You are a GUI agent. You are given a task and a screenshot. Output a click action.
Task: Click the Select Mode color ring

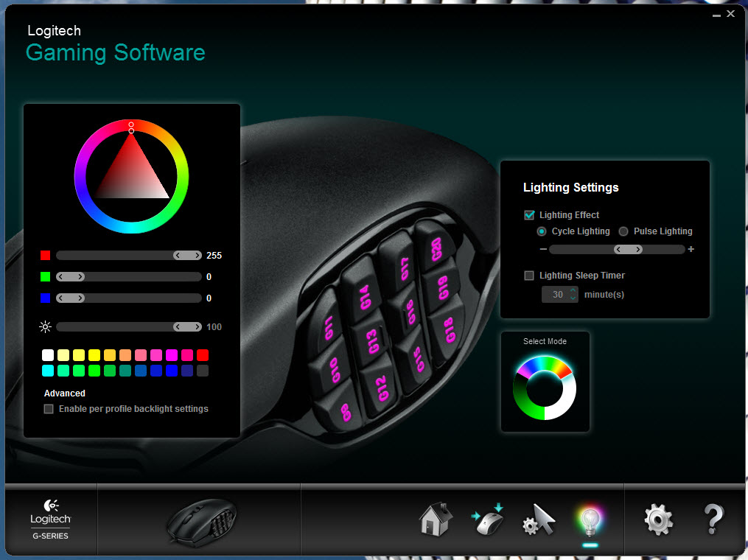click(x=545, y=388)
